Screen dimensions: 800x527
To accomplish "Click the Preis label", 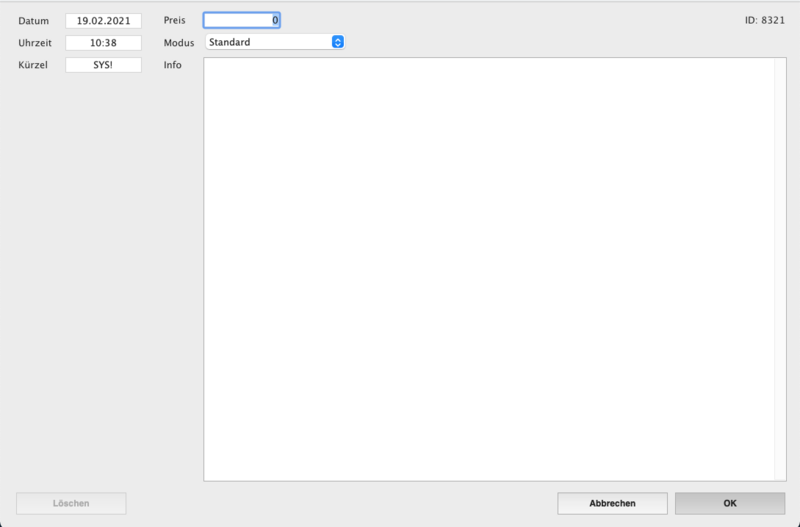I will pos(175,21).
